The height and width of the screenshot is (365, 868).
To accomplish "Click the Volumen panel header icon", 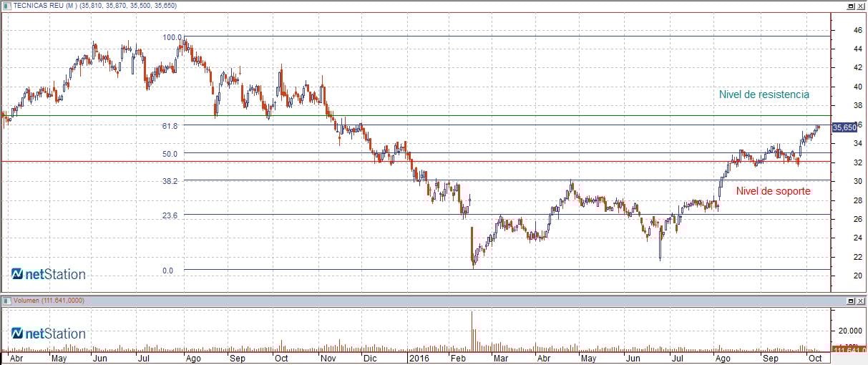I will pyautogui.click(x=6, y=301).
